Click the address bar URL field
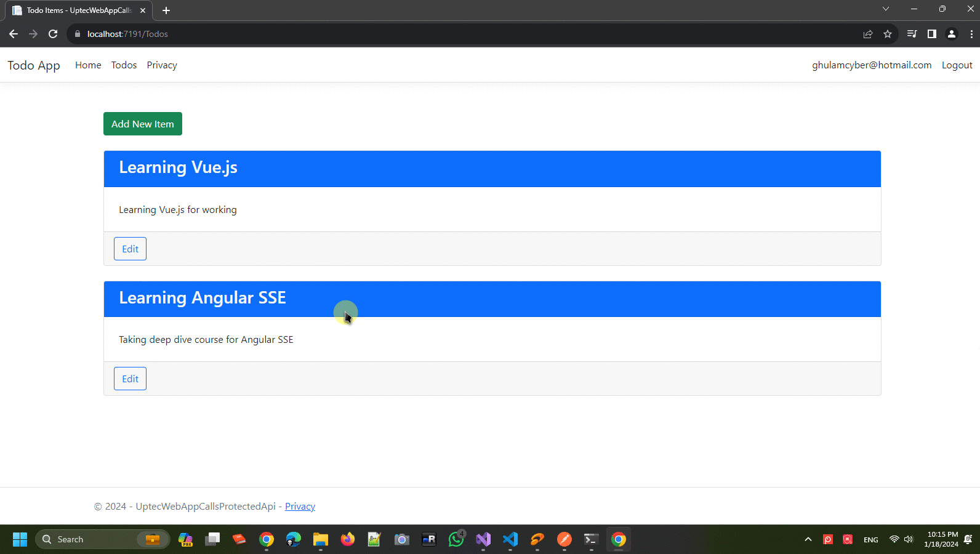The height and width of the screenshot is (554, 980). [x=431, y=34]
